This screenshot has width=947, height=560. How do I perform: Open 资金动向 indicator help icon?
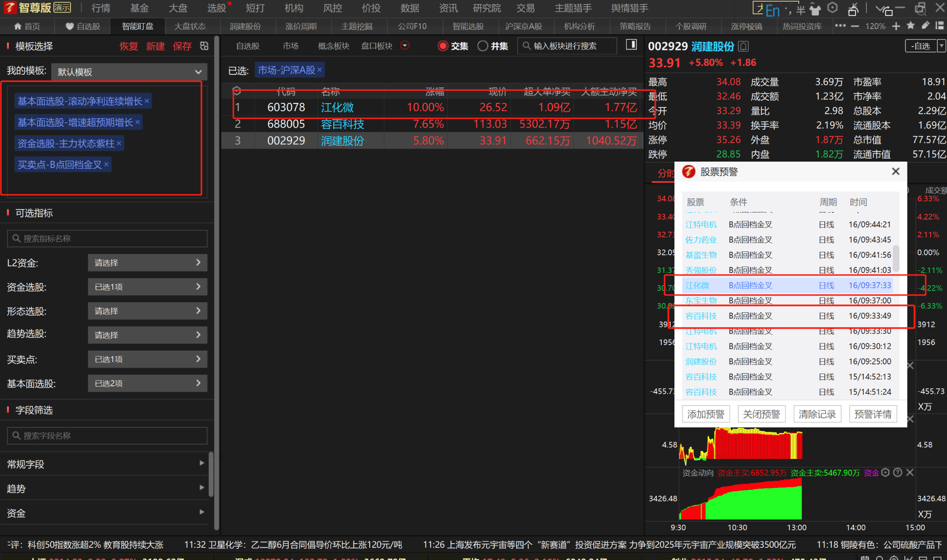click(897, 473)
